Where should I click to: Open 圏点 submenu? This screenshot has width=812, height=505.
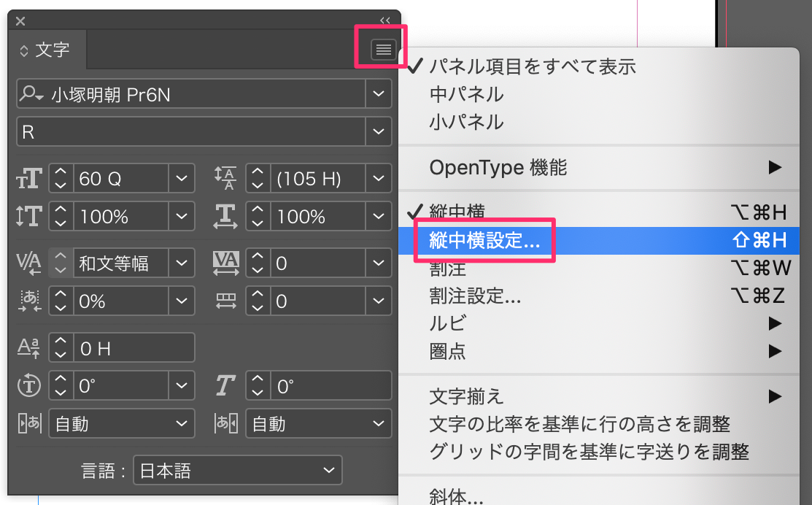coord(599,351)
